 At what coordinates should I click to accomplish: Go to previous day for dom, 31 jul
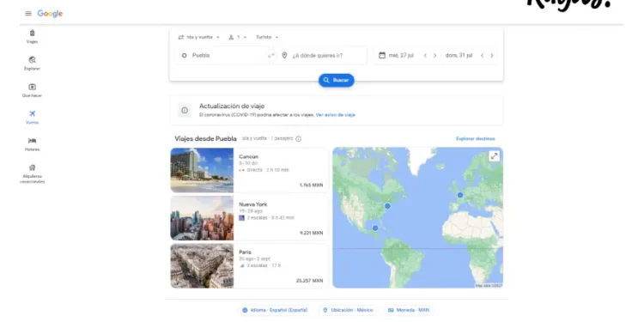point(483,56)
